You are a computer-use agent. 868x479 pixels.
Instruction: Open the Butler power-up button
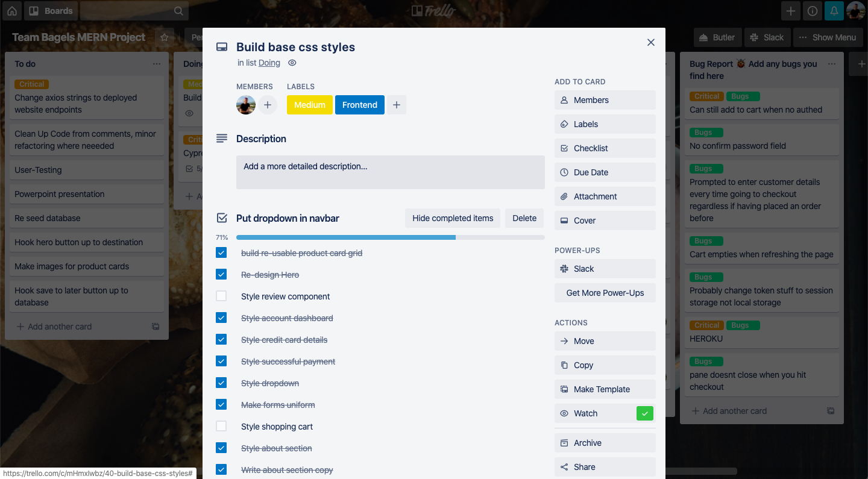(717, 37)
